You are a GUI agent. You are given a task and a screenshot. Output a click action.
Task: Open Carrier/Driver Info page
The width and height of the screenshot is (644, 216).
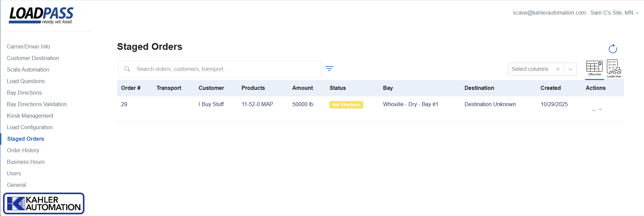28,46
